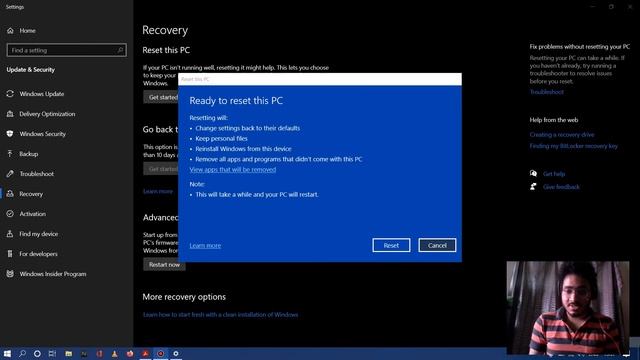Click the Windows Insider Program icon

click(x=10, y=274)
